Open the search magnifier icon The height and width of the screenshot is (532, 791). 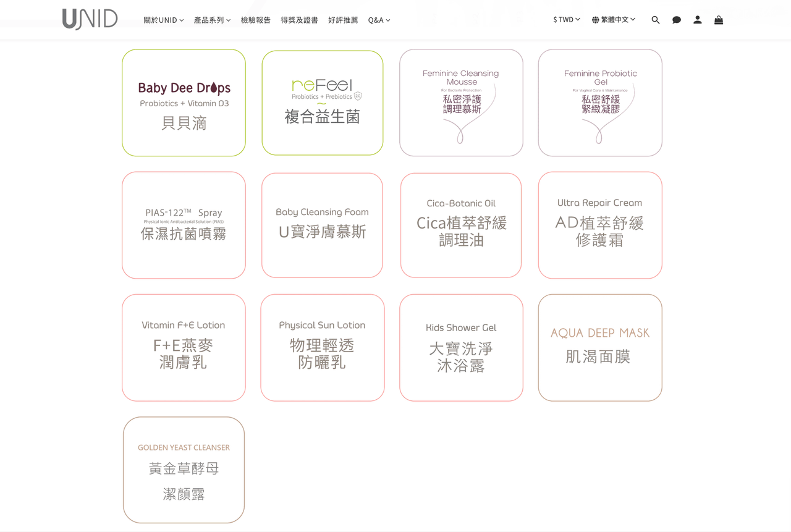pos(655,20)
